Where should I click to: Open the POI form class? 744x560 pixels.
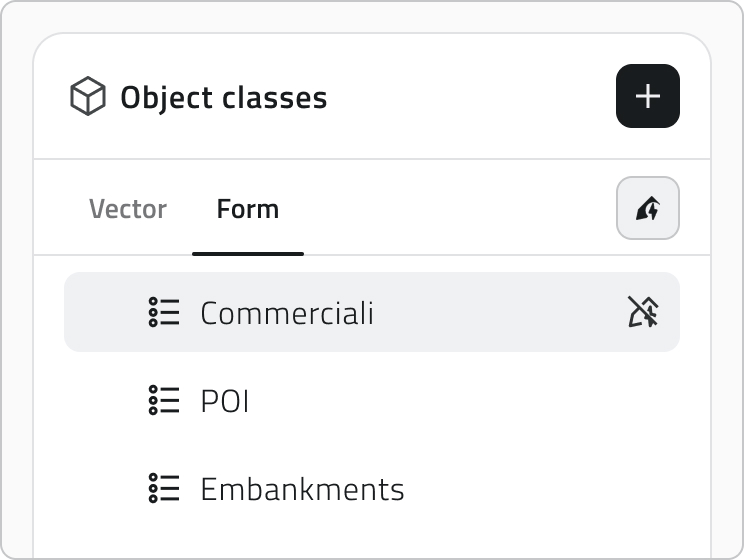tap(224, 401)
